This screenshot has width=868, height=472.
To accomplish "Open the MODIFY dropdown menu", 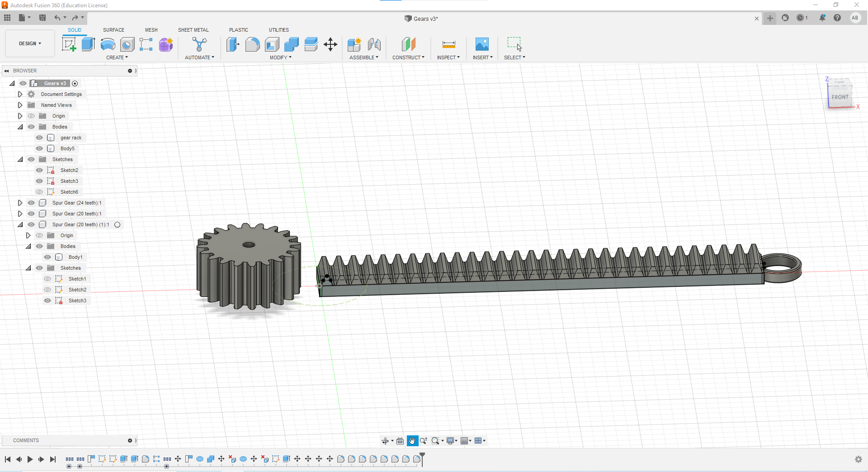I will point(281,57).
